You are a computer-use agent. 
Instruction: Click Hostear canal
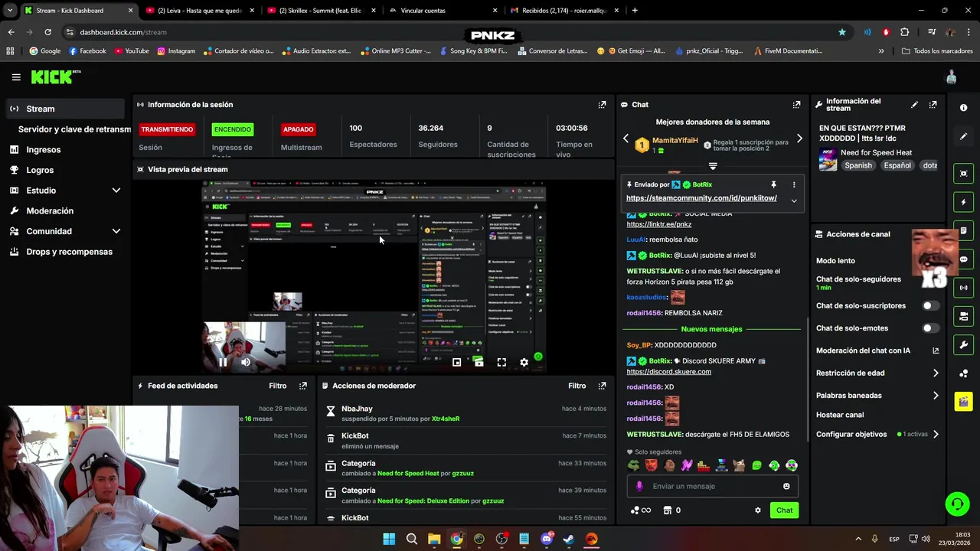(840, 415)
